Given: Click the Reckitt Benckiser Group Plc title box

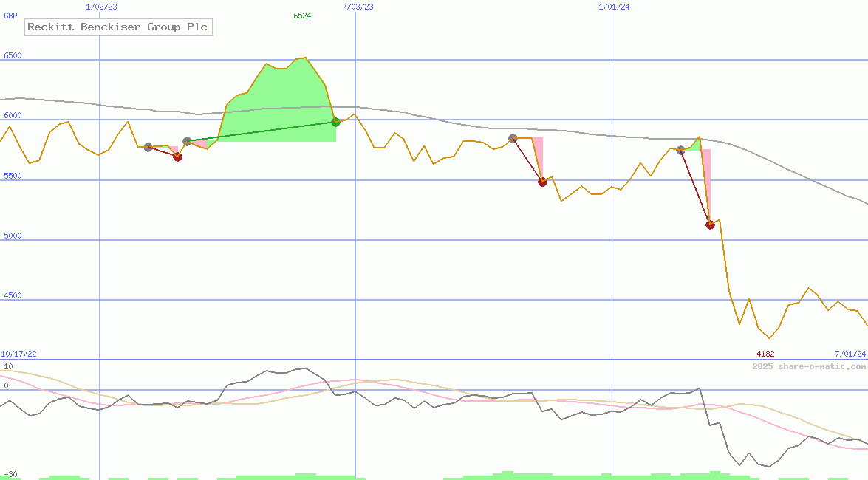Looking at the screenshot, I should click(x=118, y=27).
